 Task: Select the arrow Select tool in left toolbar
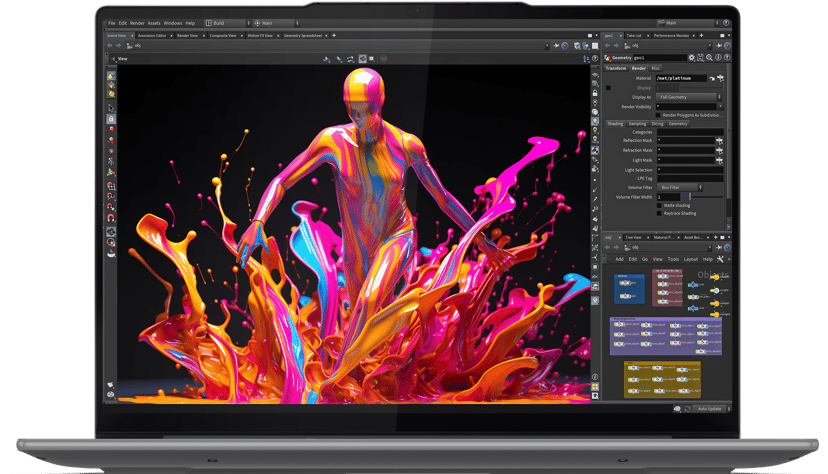[111, 108]
